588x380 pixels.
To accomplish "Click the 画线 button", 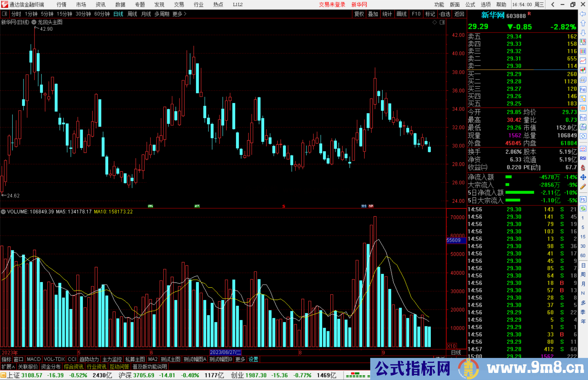I will (402, 14).
